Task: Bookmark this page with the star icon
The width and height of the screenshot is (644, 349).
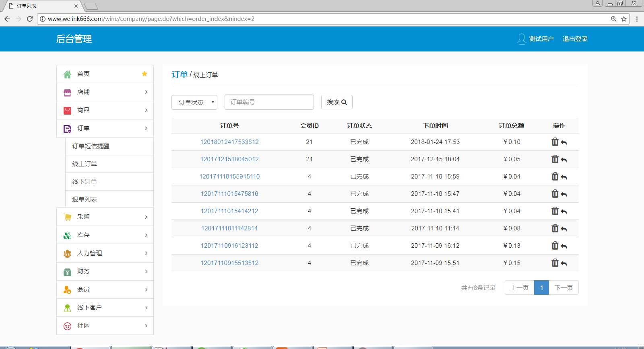Action: [624, 19]
